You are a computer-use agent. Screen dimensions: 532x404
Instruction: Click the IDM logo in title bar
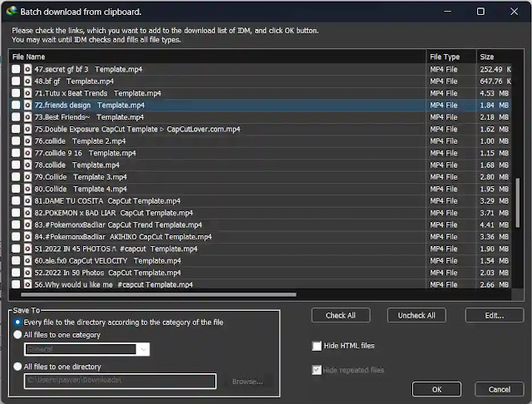click(x=12, y=11)
